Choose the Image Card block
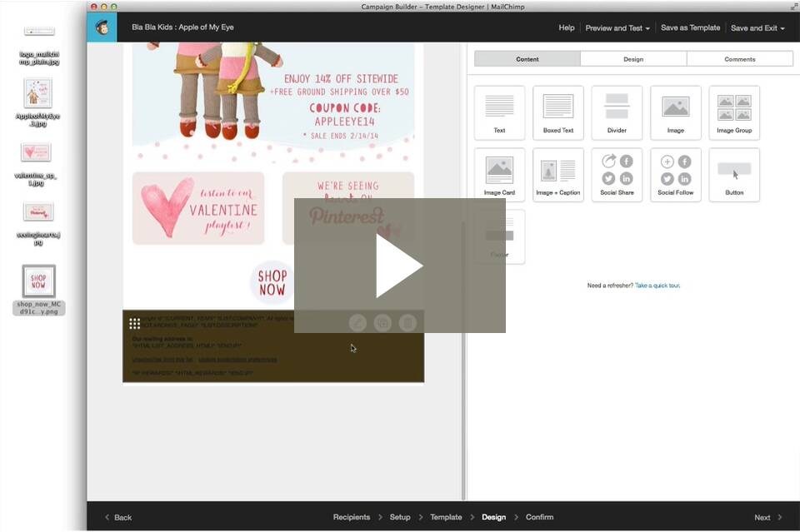Screen dimensions: 800x532 point(499,175)
